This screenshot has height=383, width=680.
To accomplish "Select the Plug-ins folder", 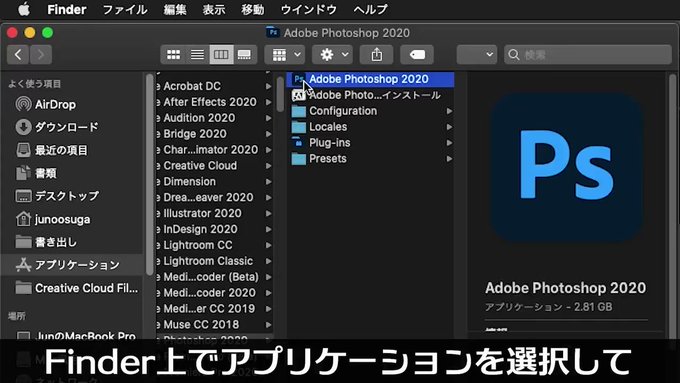I will [371, 143].
